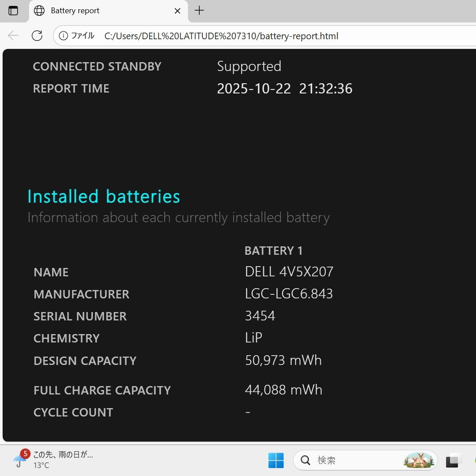The height and width of the screenshot is (476, 476).
Task: Click the Installed batteries heading
Action: point(104,196)
